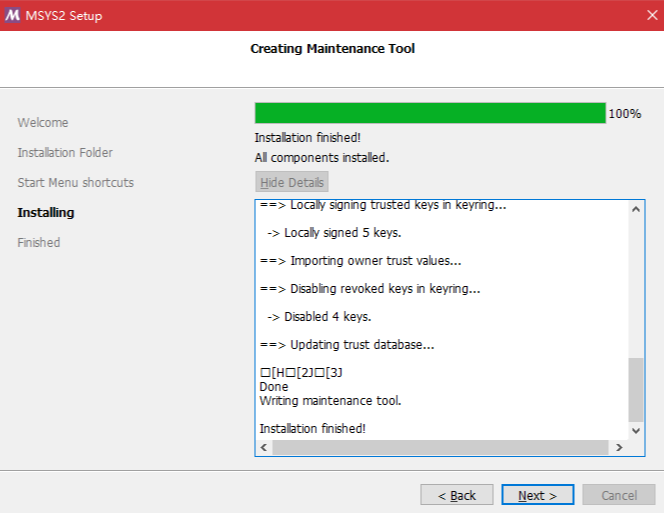664x513 pixels.
Task: Go back with the Back button
Action: pos(456,495)
